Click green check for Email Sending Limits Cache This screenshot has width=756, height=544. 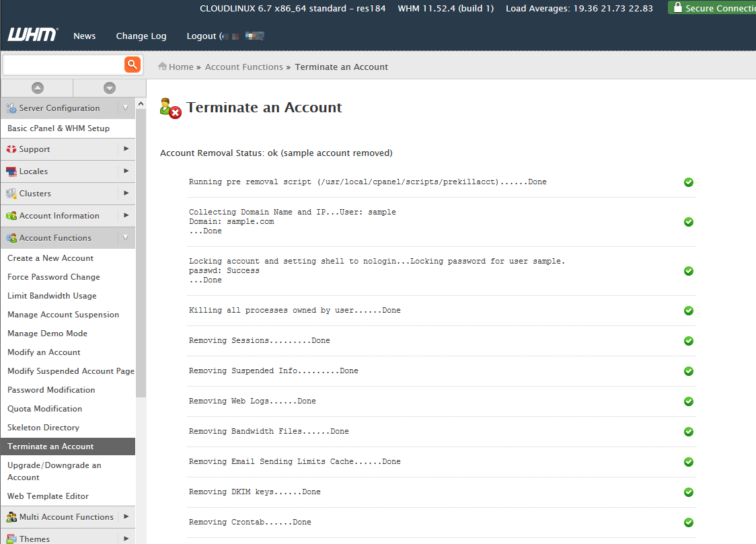(689, 462)
